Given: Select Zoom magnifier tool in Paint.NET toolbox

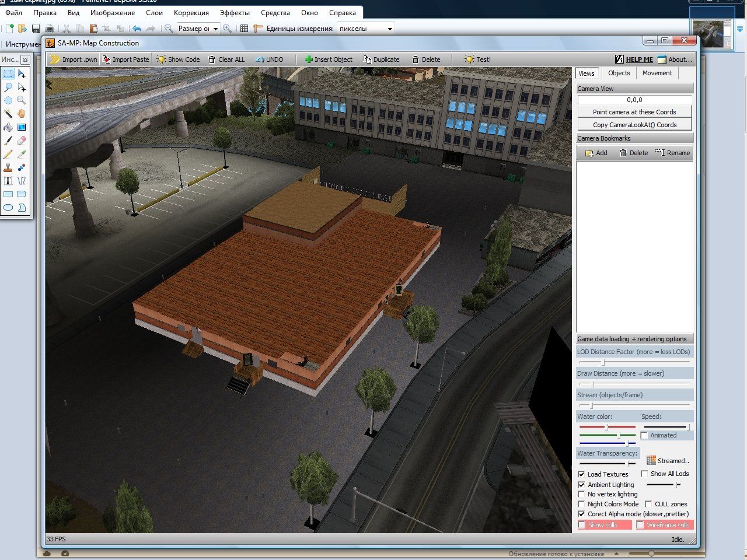Looking at the screenshot, I should pos(22,100).
